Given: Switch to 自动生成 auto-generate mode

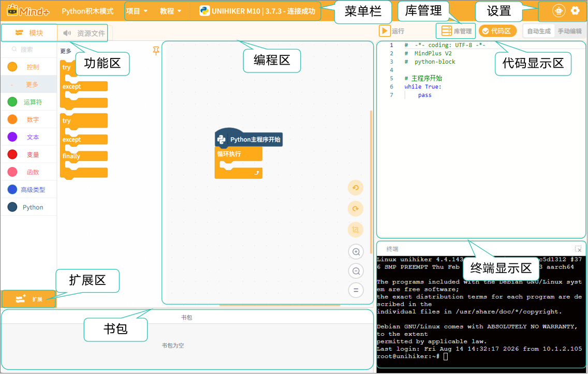Looking at the screenshot, I should (x=538, y=31).
